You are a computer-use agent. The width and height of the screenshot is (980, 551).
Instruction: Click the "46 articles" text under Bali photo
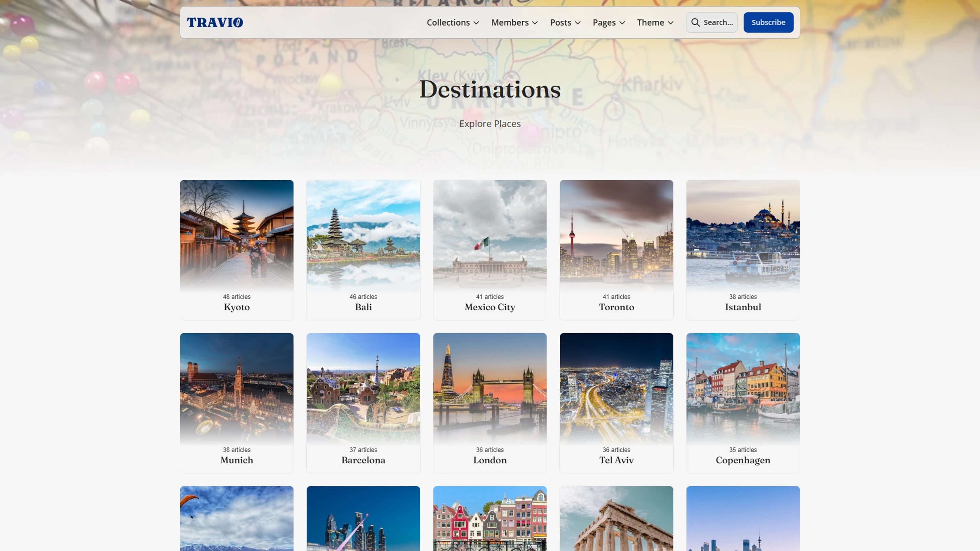[363, 297]
